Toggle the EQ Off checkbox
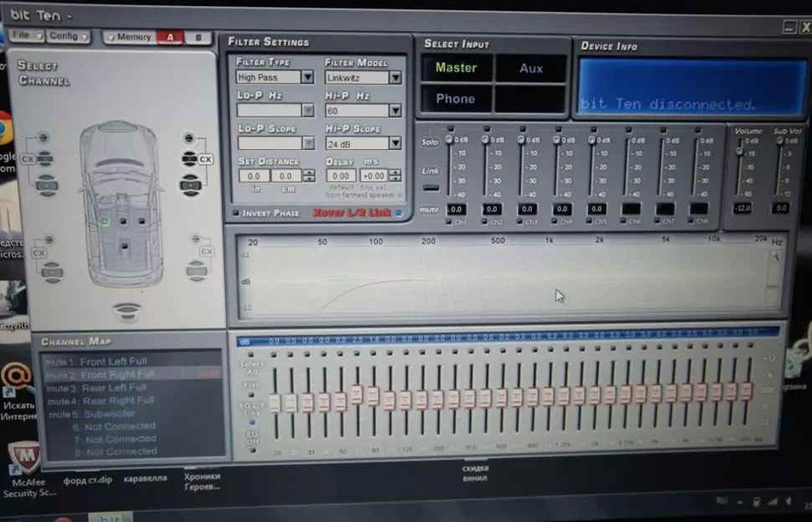The image size is (812, 522). coord(252,451)
